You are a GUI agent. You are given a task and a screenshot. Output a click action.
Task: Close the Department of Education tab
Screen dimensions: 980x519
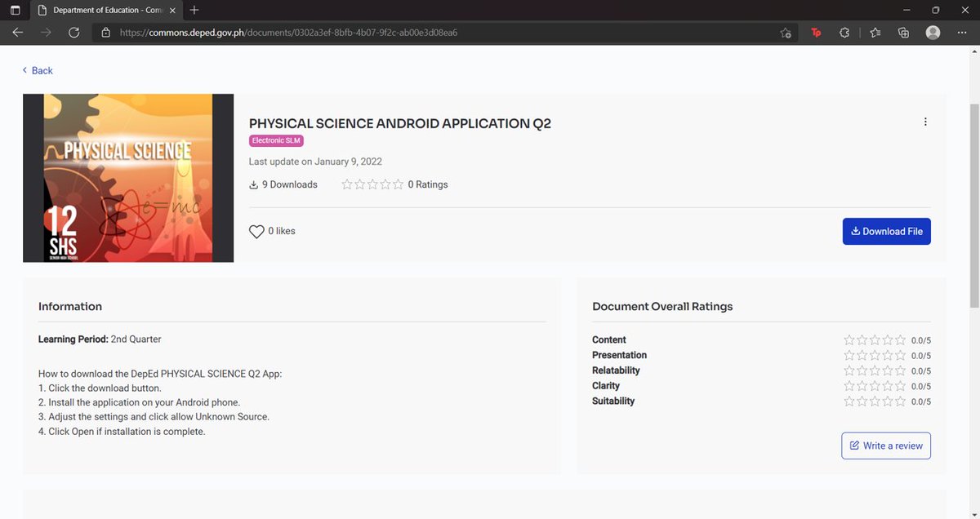click(x=173, y=11)
